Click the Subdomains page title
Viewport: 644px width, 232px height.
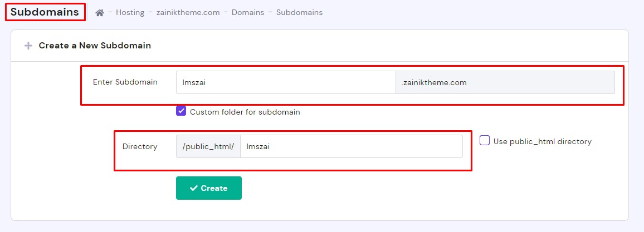45,11
